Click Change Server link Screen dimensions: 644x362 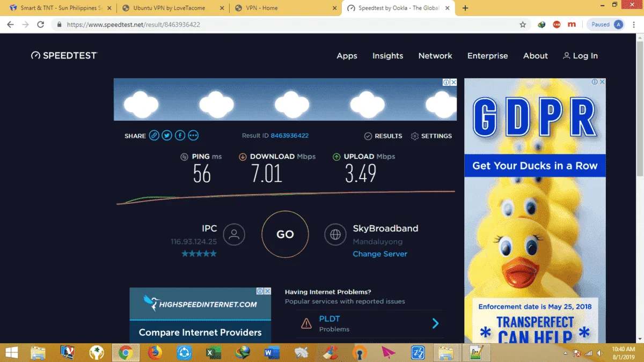tap(380, 254)
